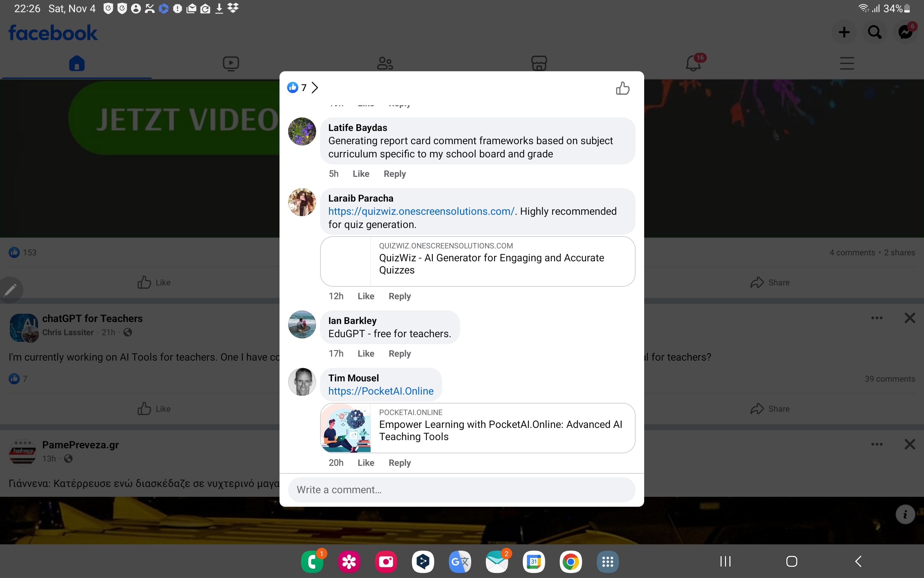924x578 pixels.
Task: Switch to the Video tab
Action: pyautogui.click(x=231, y=63)
